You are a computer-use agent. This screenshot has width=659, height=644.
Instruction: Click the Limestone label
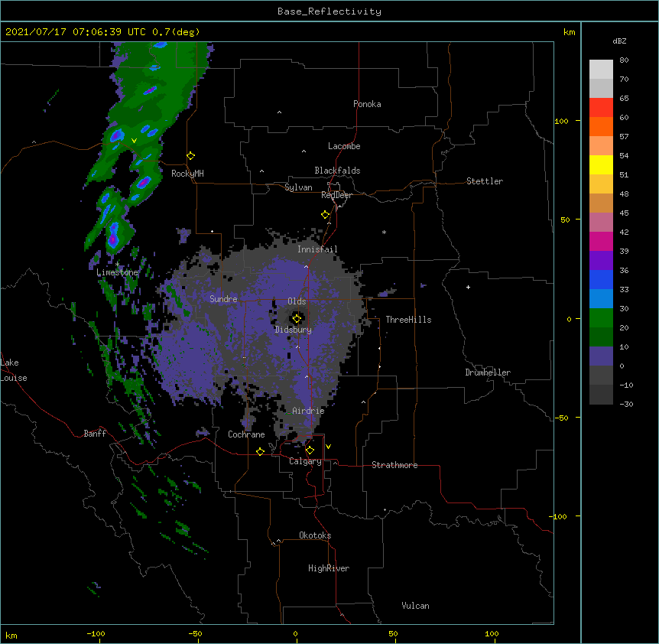[117, 272]
